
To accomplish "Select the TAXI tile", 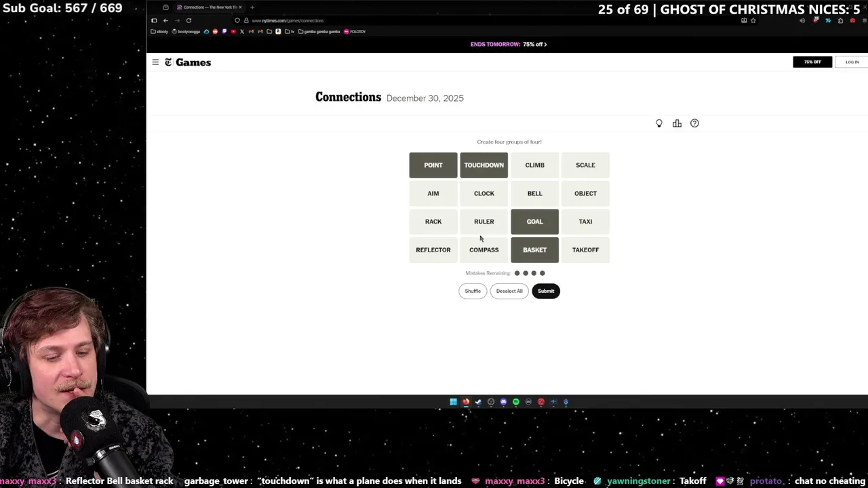I will coord(585,222).
